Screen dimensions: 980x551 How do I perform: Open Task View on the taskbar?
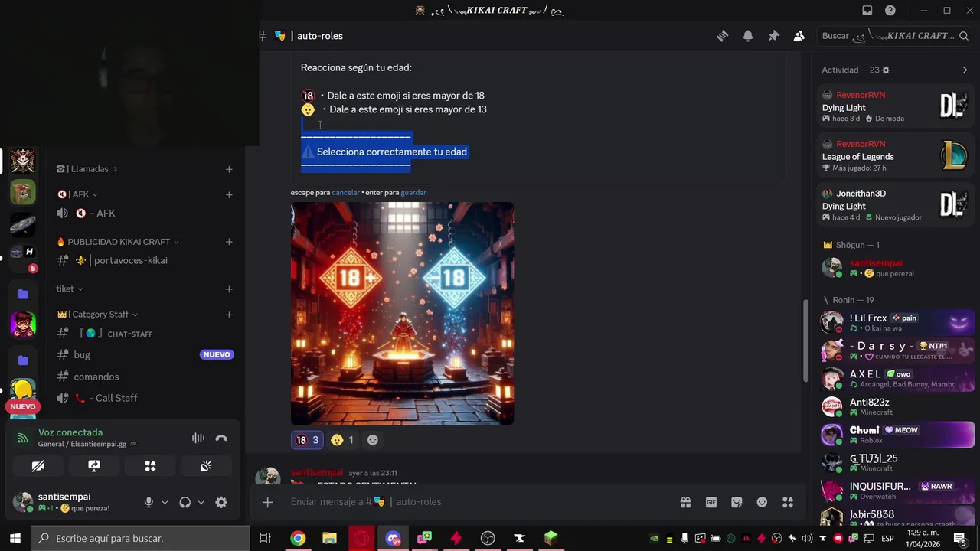pyautogui.click(x=266, y=538)
